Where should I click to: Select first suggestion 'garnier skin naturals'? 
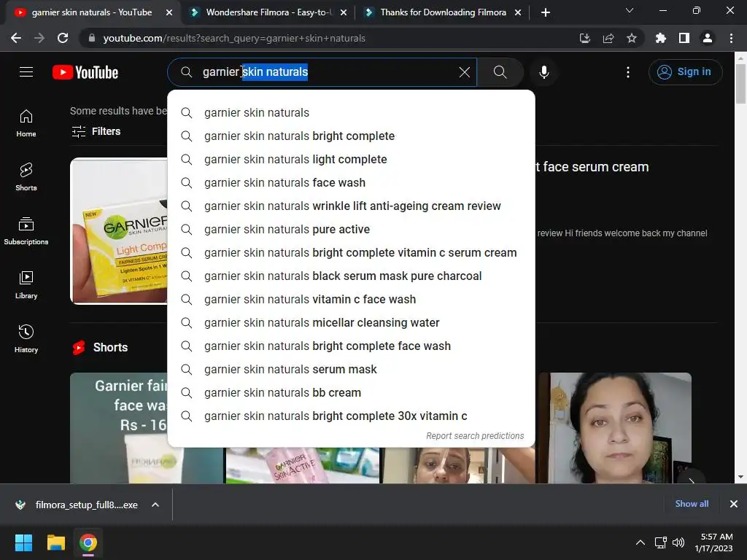[351, 113]
